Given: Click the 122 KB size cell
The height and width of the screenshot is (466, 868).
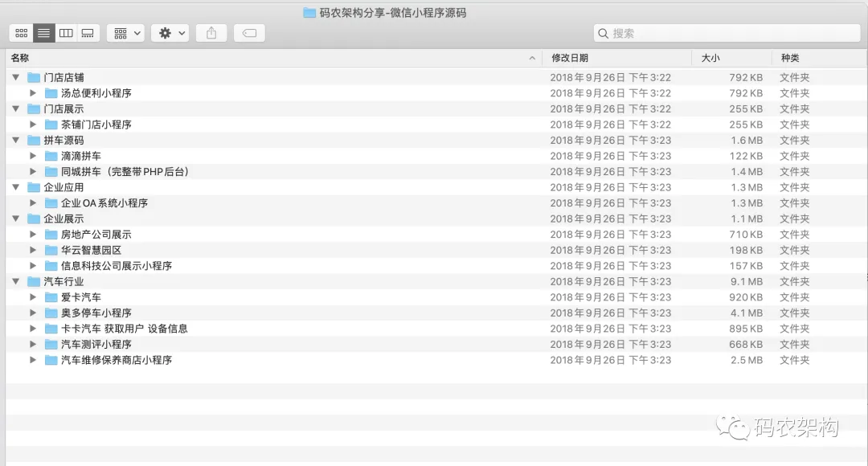Looking at the screenshot, I should coord(746,156).
